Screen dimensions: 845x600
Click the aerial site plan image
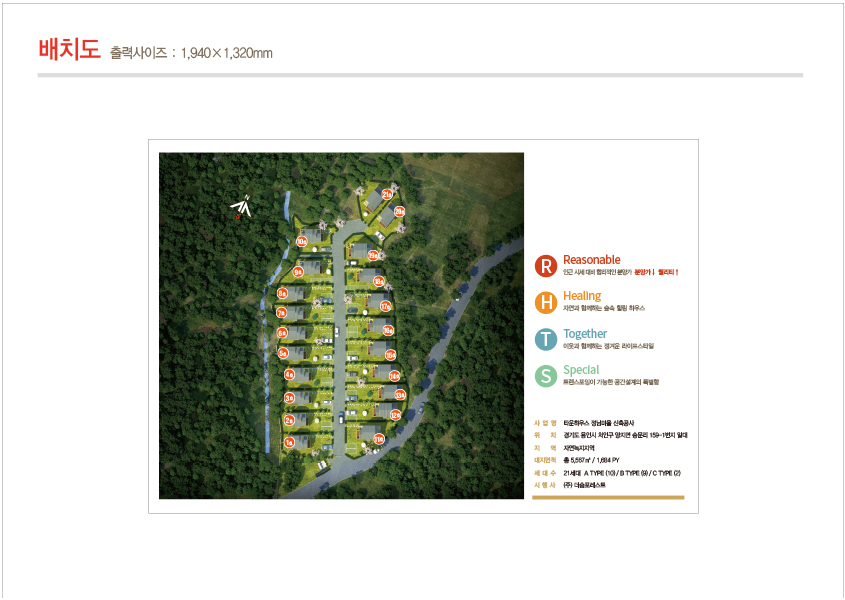pos(341,326)
